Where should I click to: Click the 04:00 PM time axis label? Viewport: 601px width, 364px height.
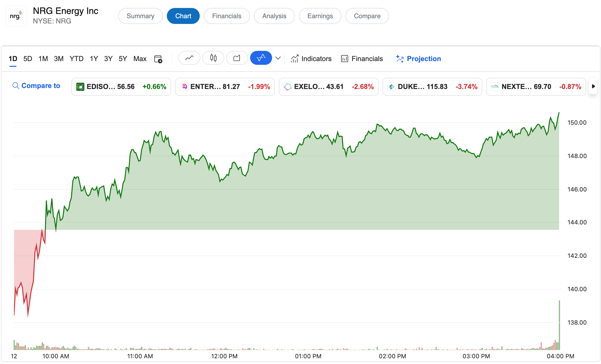(x=561, y=356)
